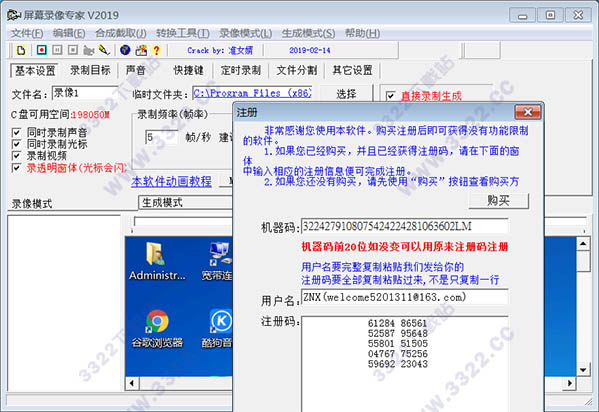Click the yellow question mark help icon

click(156, 50)
